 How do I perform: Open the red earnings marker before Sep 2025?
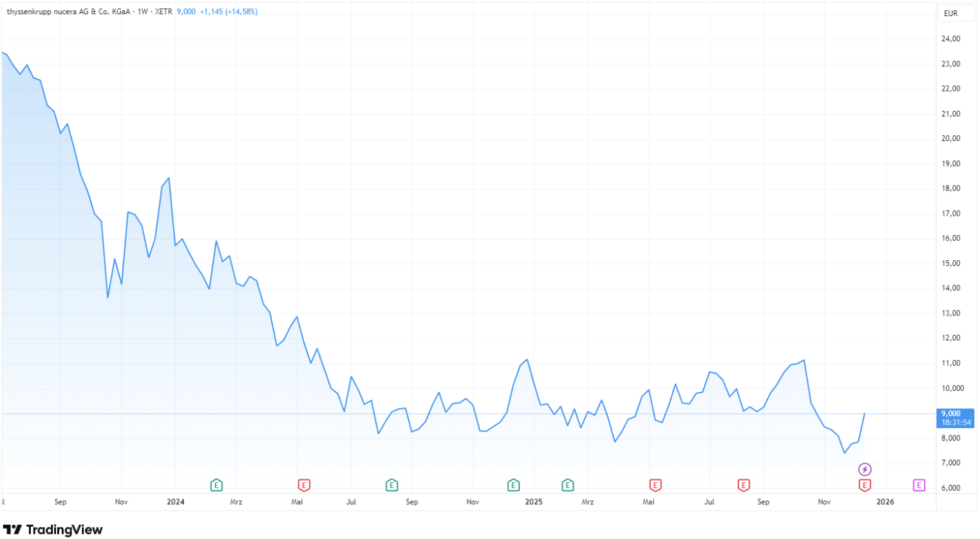[x=743, y=486]
